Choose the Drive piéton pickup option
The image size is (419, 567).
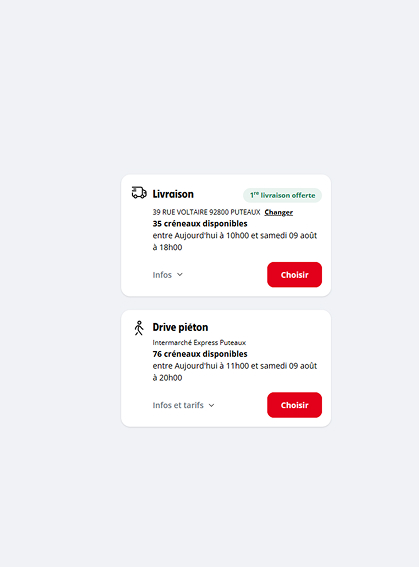point(294,405)
